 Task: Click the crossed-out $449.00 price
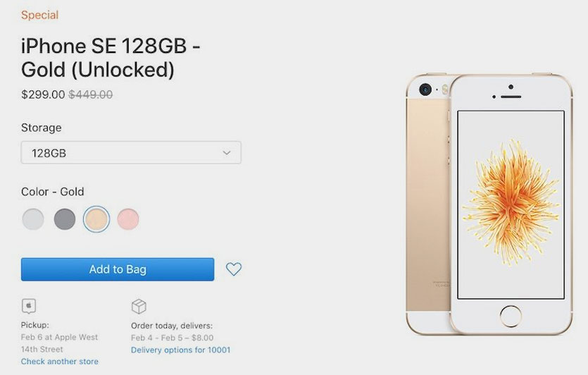(90, 94)
